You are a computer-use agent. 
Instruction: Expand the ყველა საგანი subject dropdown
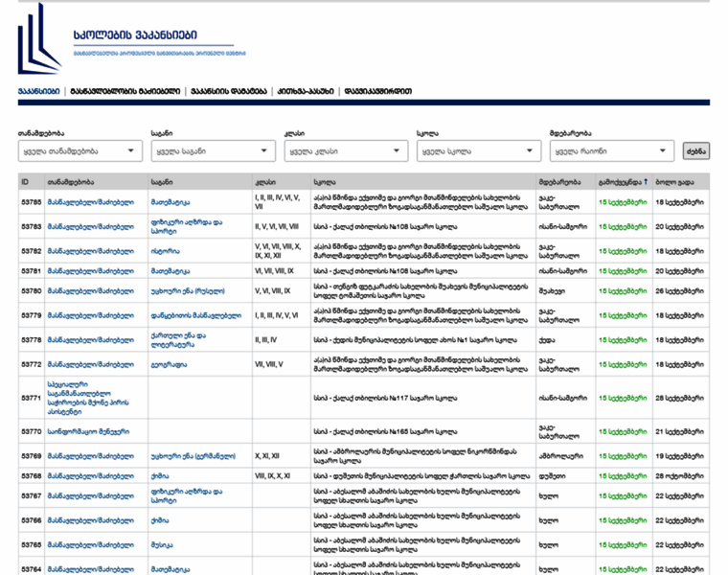(212, 151)
